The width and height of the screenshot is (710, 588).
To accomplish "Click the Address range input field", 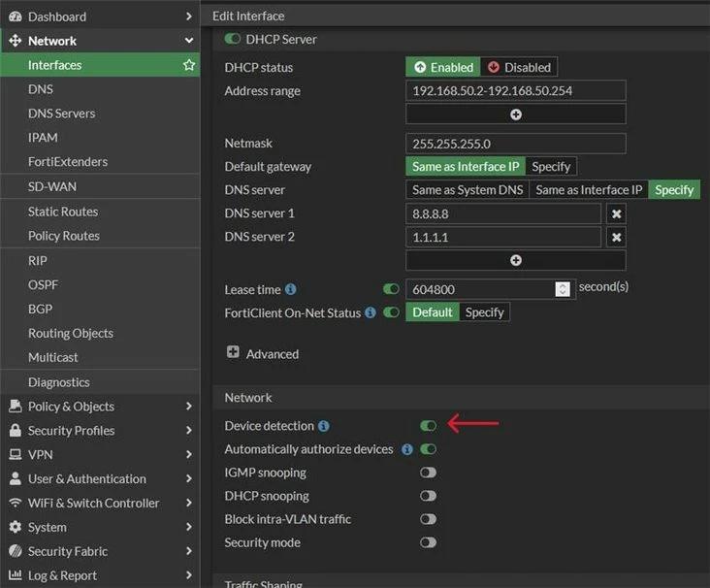I will tap(515, 90).
